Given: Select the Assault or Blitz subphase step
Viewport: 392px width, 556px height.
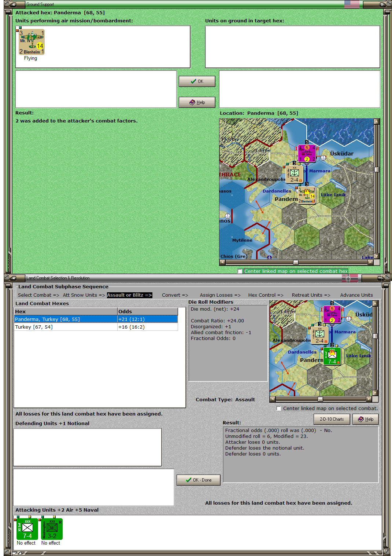Looking at the screenshot, I should (x=129, y=295).
